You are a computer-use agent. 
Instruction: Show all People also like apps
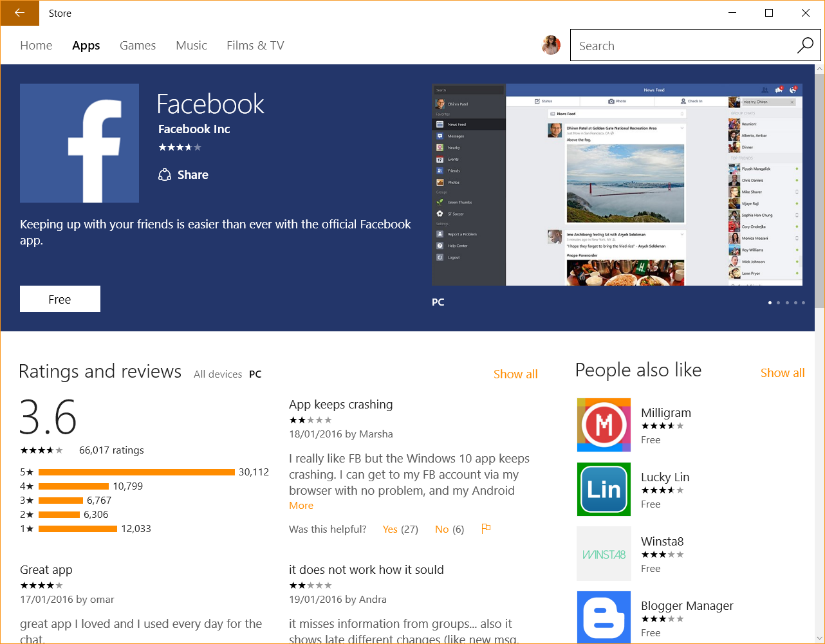(x=783, y=373)
